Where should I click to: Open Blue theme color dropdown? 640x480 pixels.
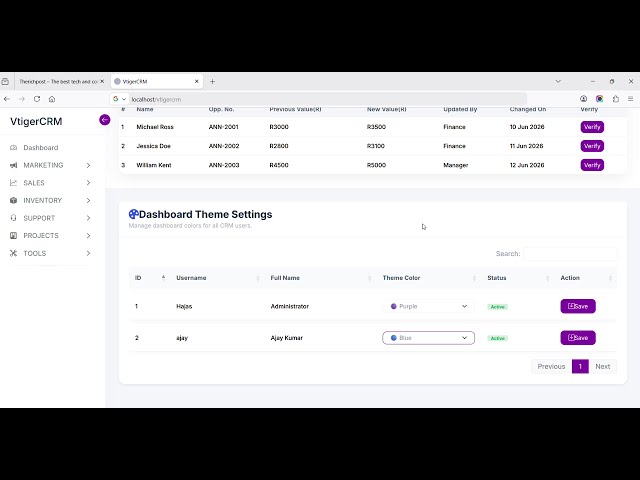(x=428, y=338)
